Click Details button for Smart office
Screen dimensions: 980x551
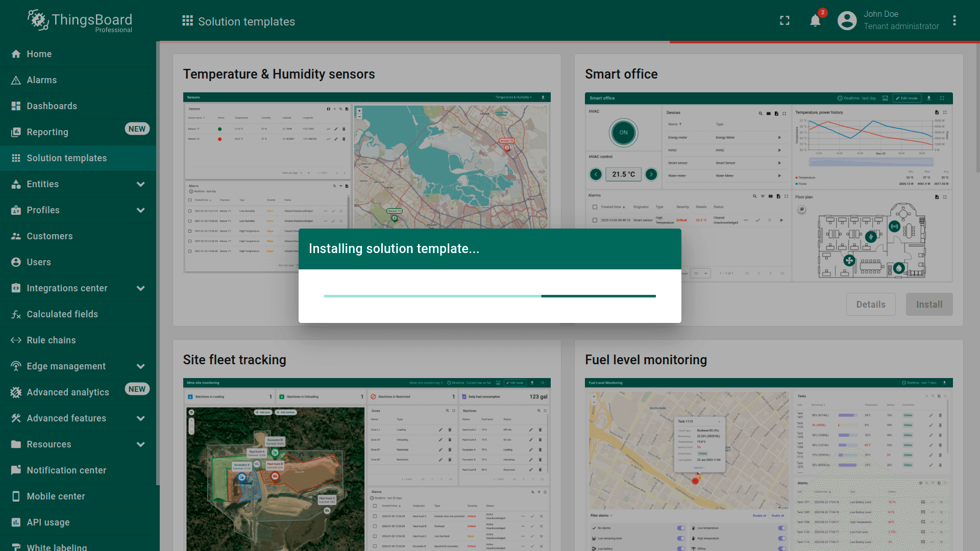[870, 305]
